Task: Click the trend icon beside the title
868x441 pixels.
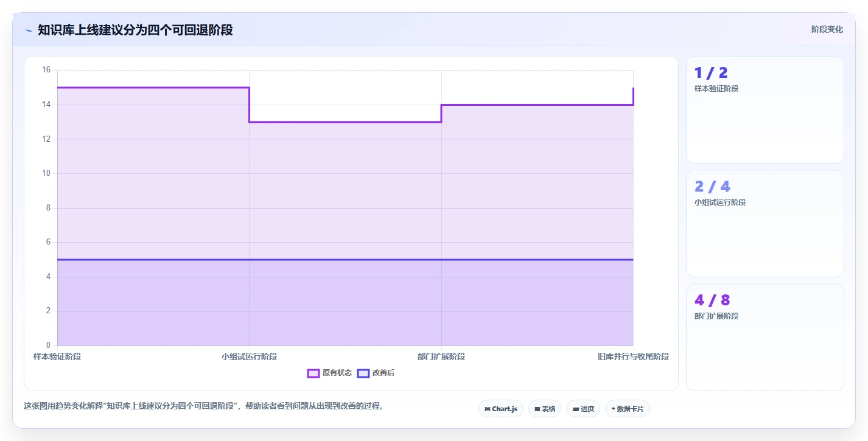Action: coord(29,30)
